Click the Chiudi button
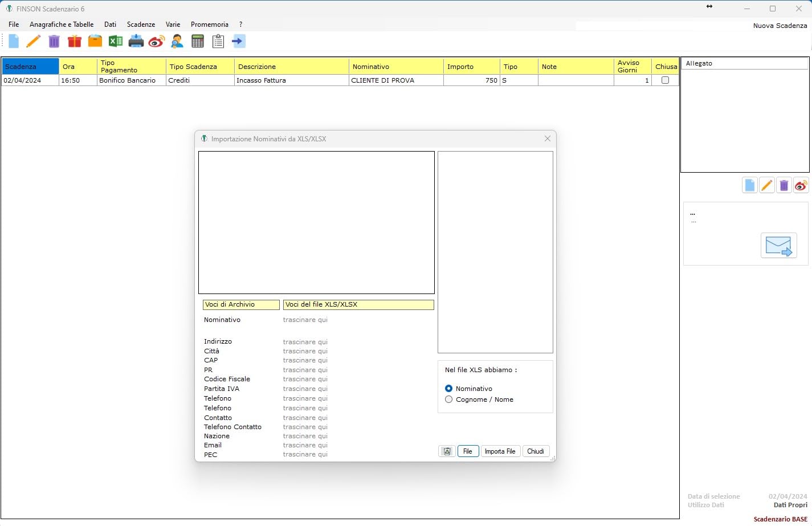This screenshot has height=526, width=812. click(x=536, y=451)
